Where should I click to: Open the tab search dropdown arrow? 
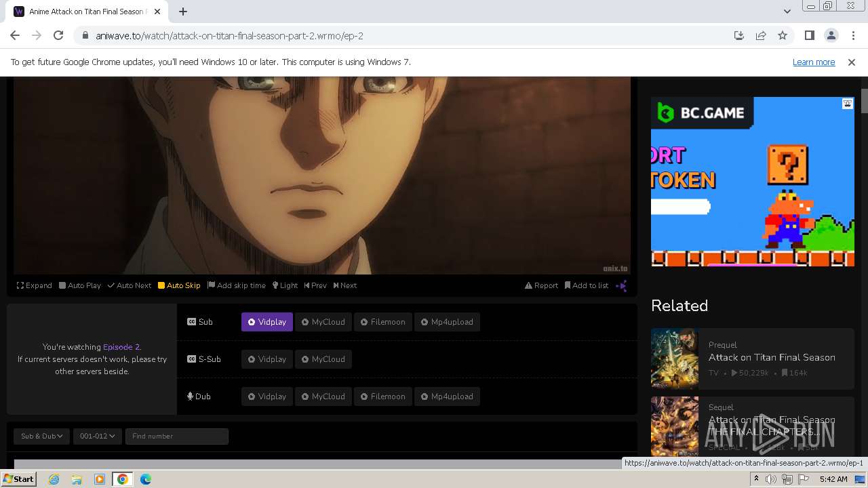pyautogui.click(x=787, y=12)
